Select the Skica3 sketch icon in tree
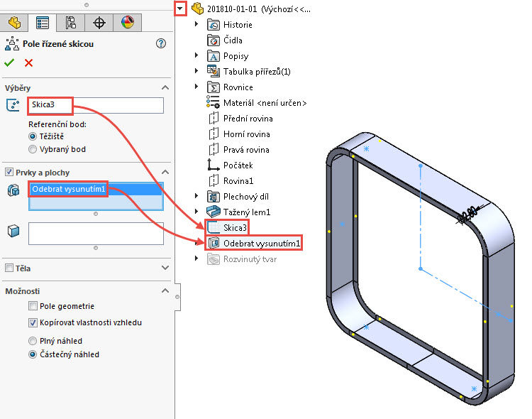Viewport: 532px width, 419px height. pos(214,228)
